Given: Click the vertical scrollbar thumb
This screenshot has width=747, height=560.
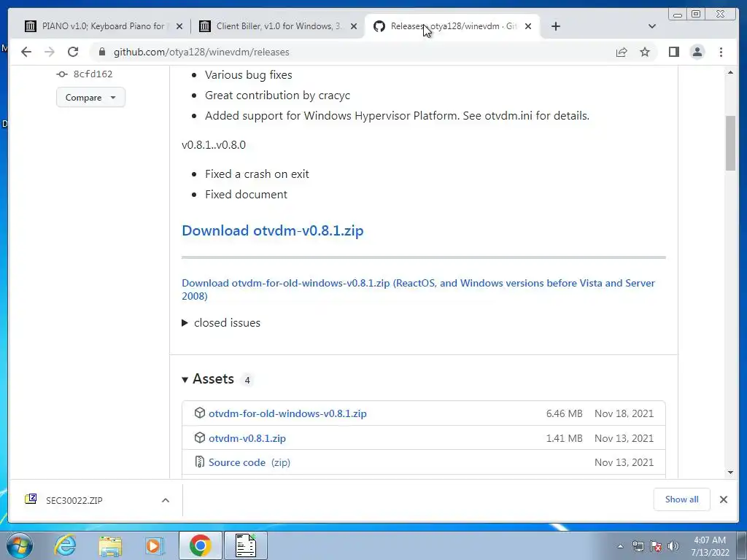Looking at the screenshot, I should [x=730, y=143].
